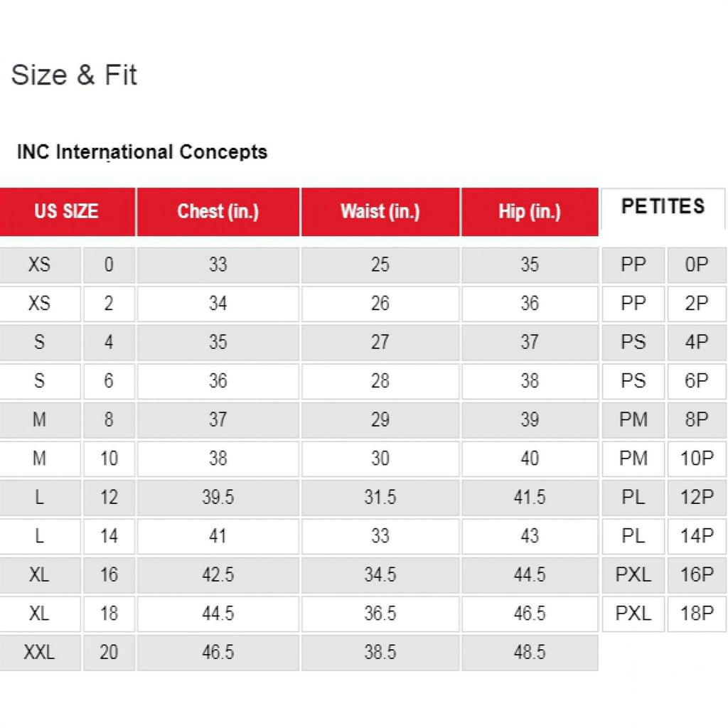728x728 pixels.
Task: Select the 42.5 chest measurement cell
Action: point(218,574)
